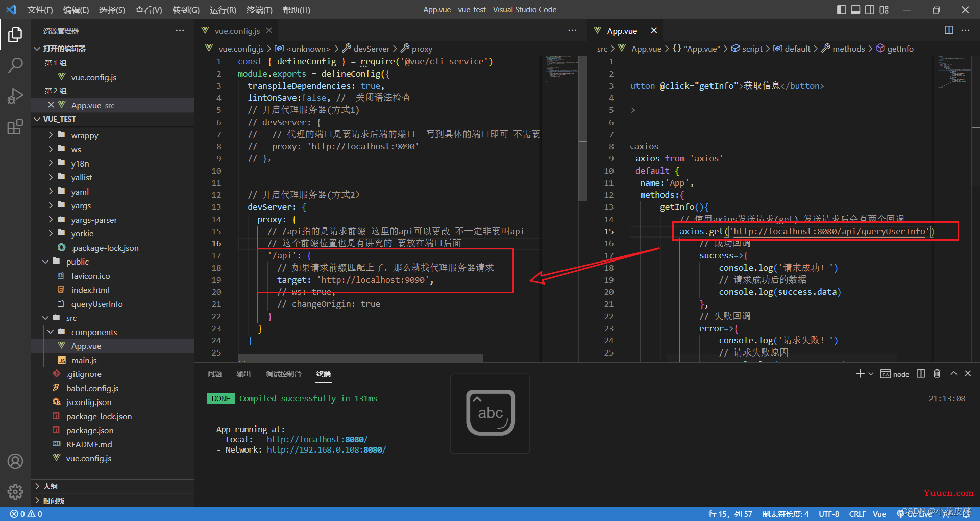Click the errors and warnings status indicator
Screen dimensions: 980x521
[x=26, y=514]
